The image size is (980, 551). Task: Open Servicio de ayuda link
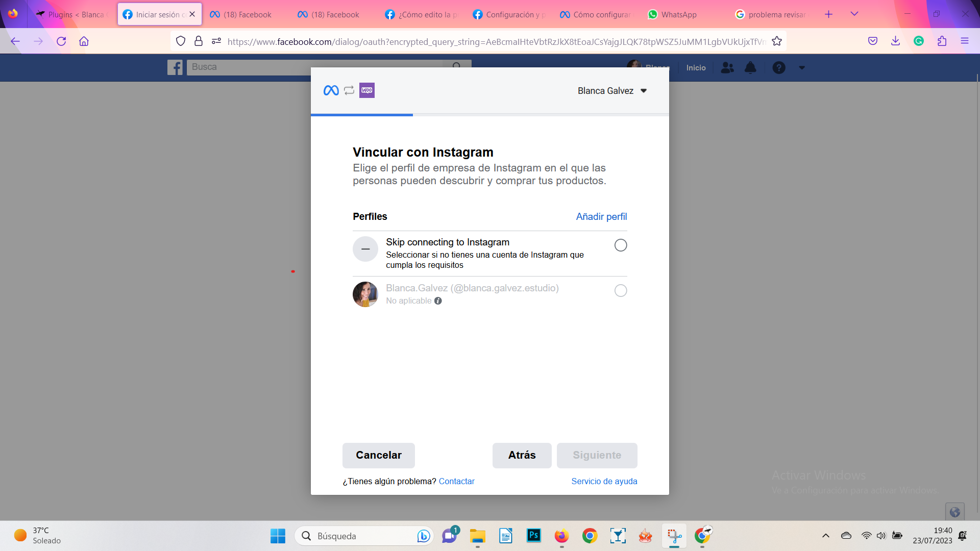pyautogui.click(x=604, y=481)
